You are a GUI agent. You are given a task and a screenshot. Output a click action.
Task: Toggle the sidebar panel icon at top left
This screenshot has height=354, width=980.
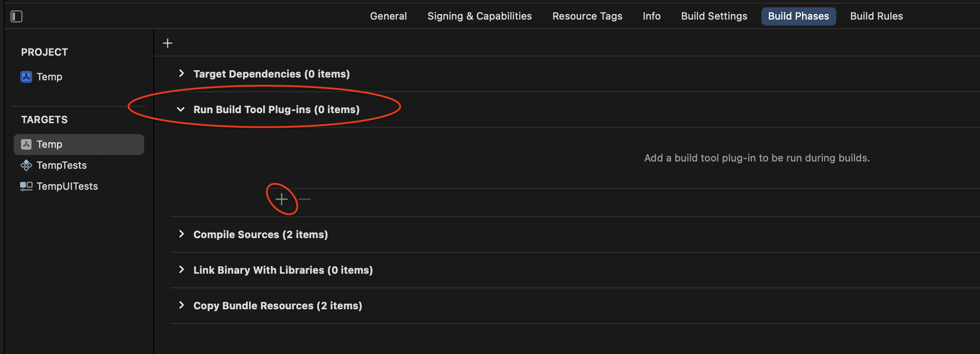[x=16, y=16]
